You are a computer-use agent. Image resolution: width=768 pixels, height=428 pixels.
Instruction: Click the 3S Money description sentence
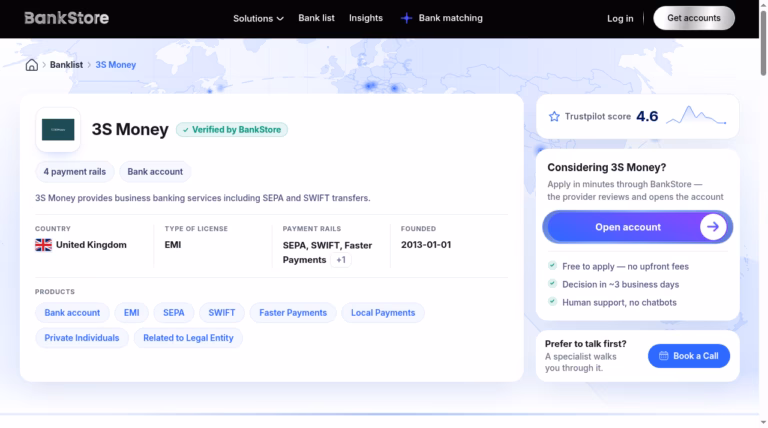202,198
